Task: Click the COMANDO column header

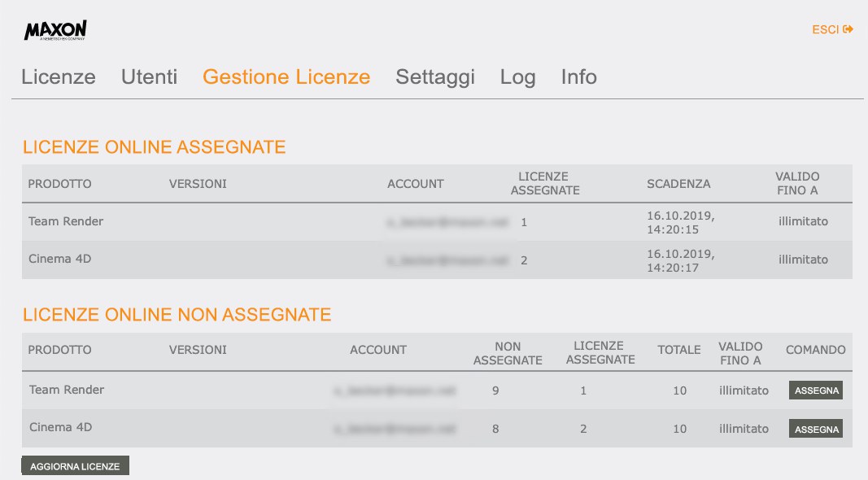Action: [x=815, y=350]
